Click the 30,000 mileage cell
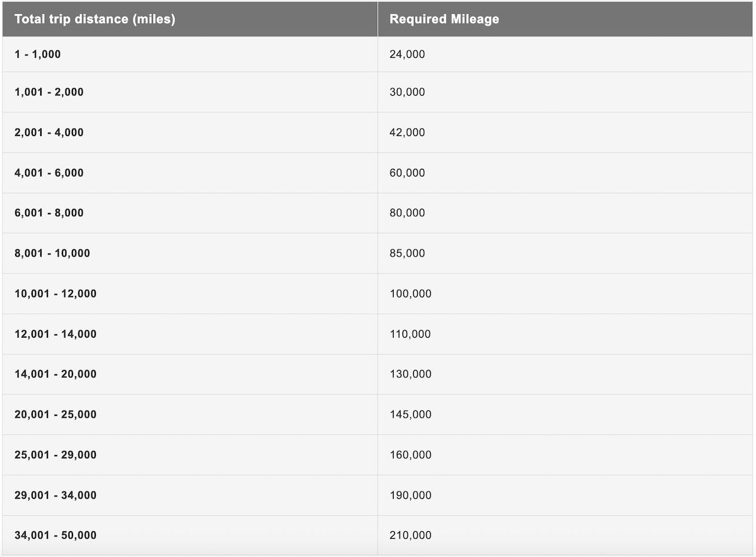 tap(407, 92)
